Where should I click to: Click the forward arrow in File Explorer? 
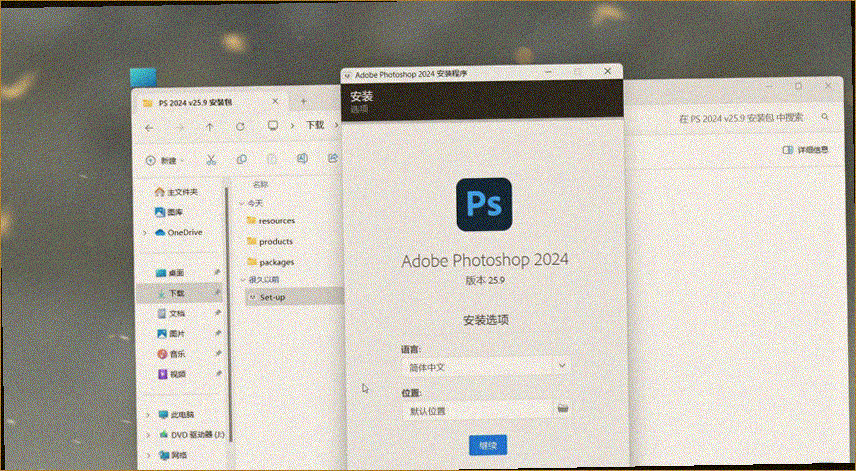point(180,127)
